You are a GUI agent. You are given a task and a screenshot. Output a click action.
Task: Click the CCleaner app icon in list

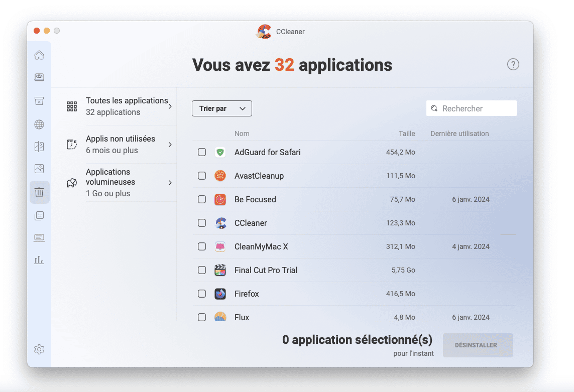click(x=221, y=223)
